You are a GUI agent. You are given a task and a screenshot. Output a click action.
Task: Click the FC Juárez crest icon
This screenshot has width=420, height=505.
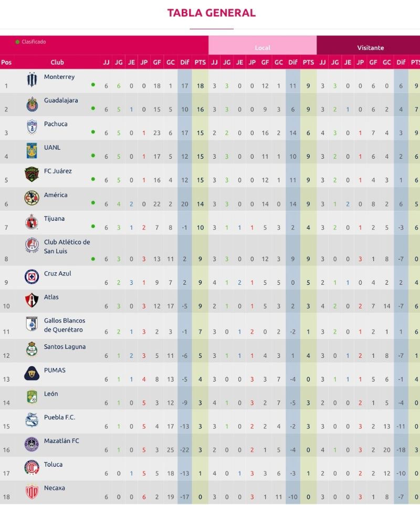tap(32, 174)
